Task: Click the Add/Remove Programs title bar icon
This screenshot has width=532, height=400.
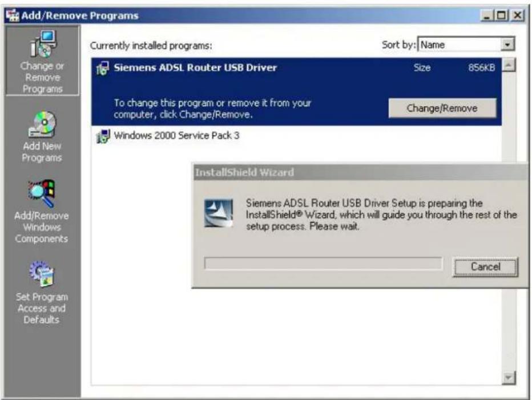Action: click(x=13, y=15)
